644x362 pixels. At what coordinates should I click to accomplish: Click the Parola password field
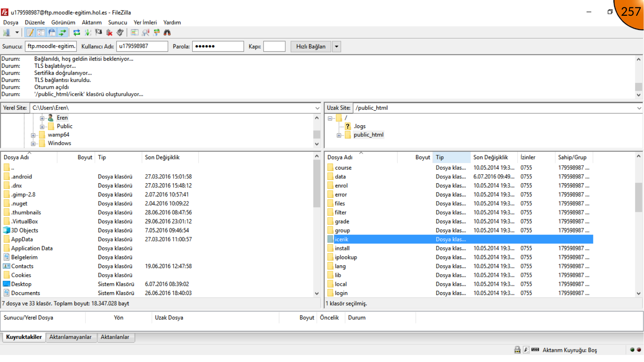(218, 46)
